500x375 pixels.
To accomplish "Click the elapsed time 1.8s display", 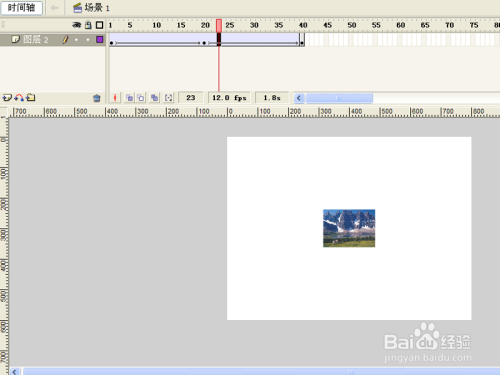I will [272, 98].
